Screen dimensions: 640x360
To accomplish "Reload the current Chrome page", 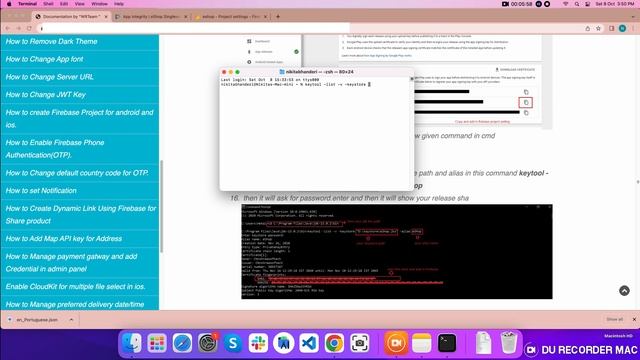I will coord(29,28).
